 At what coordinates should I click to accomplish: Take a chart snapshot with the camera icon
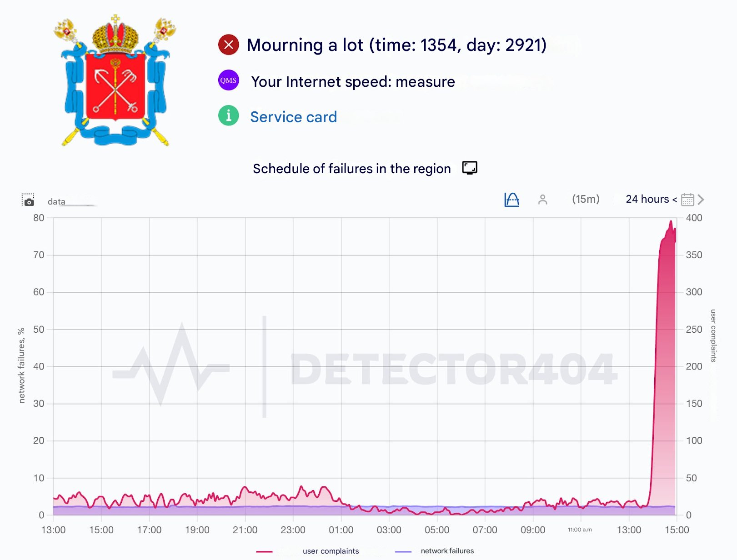click(x=28, y=200)
